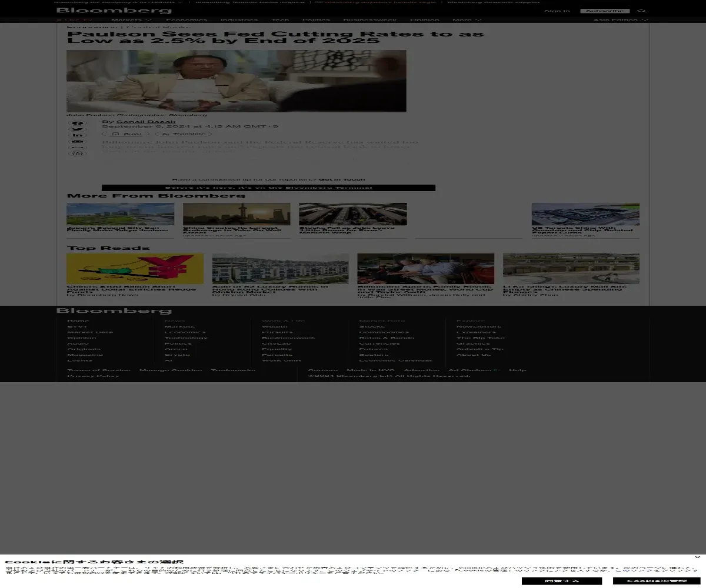This screenshot has height=588, width=706.
Task: Open author Sonali Basak's profile link
Action: click(146, 122)
